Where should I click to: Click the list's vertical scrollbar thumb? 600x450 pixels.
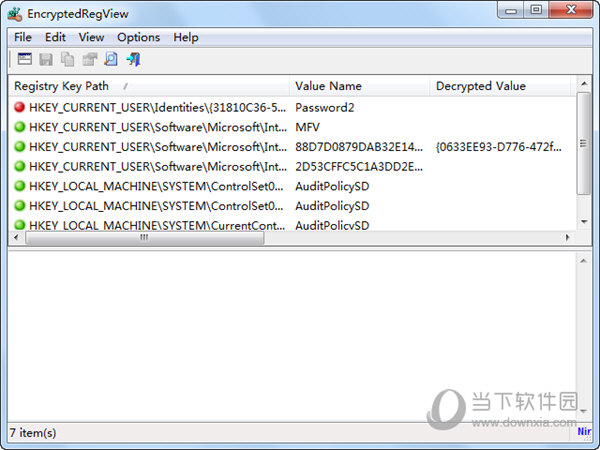pyautogui.click(x=584, y=143)
